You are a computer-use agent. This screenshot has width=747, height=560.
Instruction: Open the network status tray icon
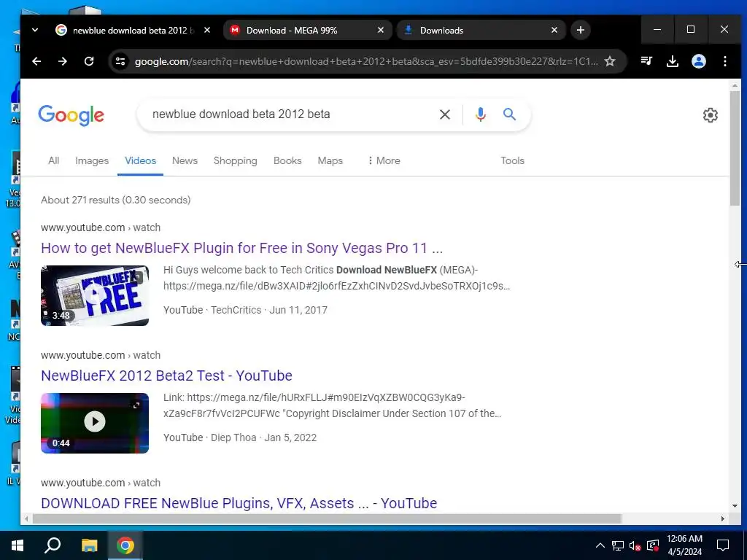tap(618, 545)
